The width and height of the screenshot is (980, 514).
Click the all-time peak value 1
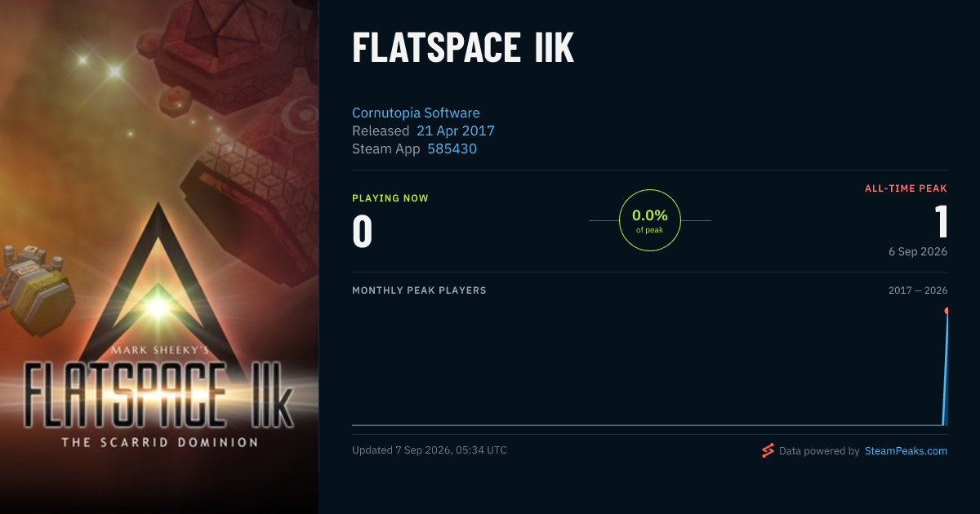point(941,220)
